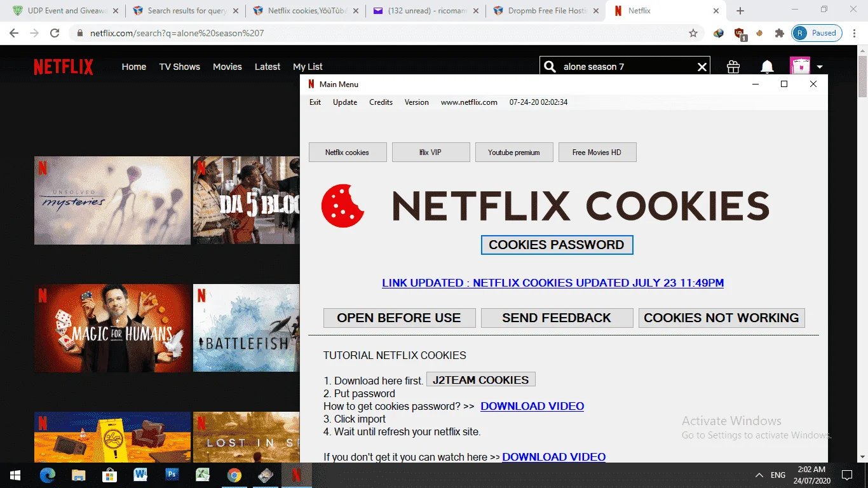Click the Youtube premium button
The image size is (868, 488).
(x=514, y=152)
